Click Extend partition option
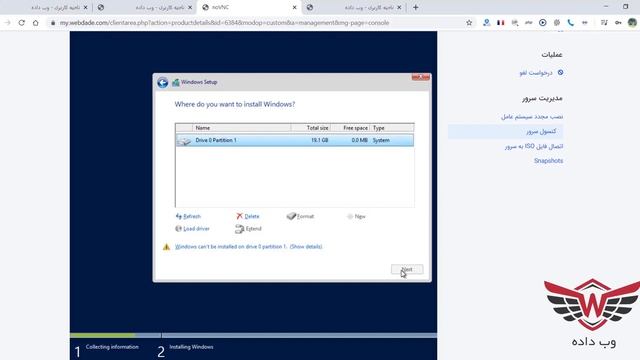The width and height of the screenshot is (640, 360). pos(248,229)
